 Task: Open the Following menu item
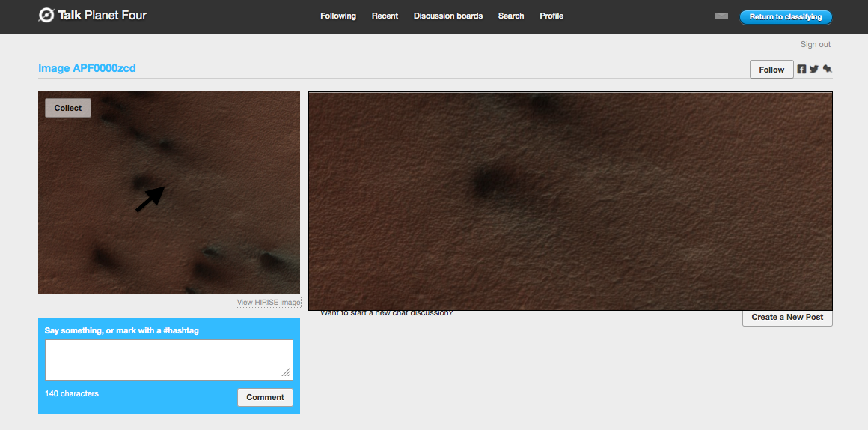[x=338, y=16]
